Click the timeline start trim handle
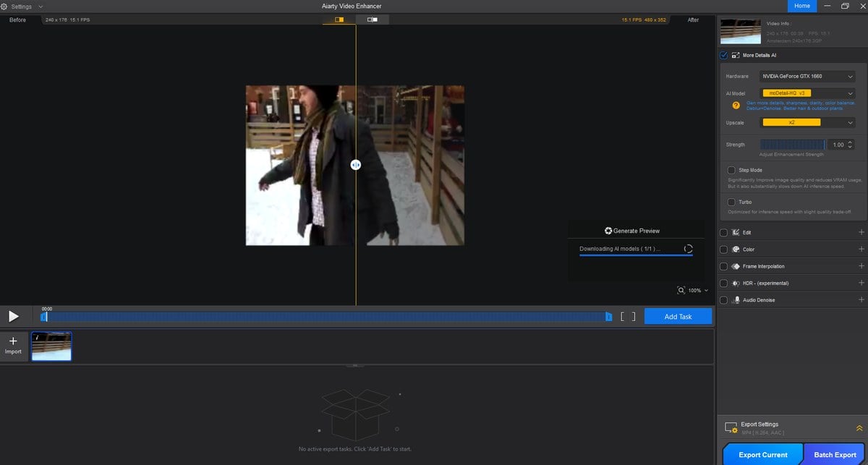 43,316
